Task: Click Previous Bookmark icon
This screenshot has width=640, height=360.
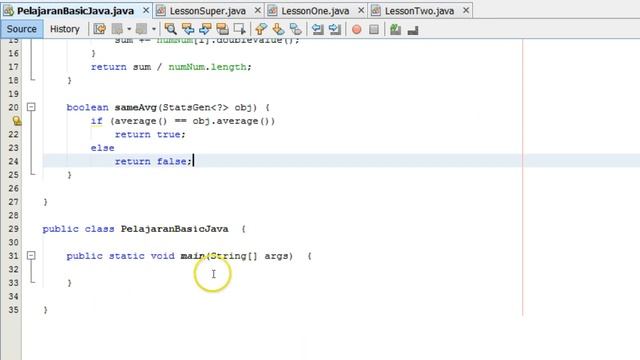Action: (261, 29)
